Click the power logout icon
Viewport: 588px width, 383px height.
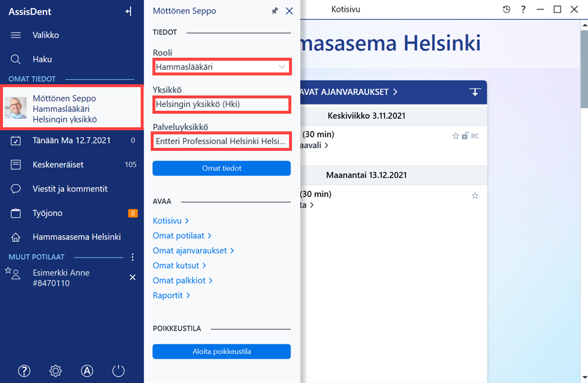point(118,371)
